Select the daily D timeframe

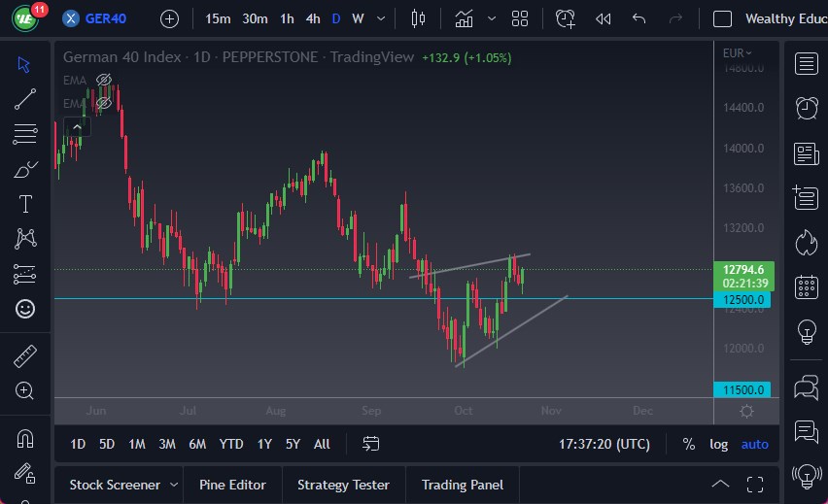click(x=336, y=19)
